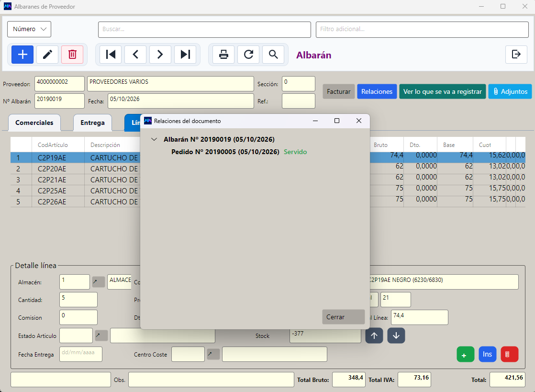Open Adjuntos attachments
This screenshot has height=392, width=535.
coord(510,91)
